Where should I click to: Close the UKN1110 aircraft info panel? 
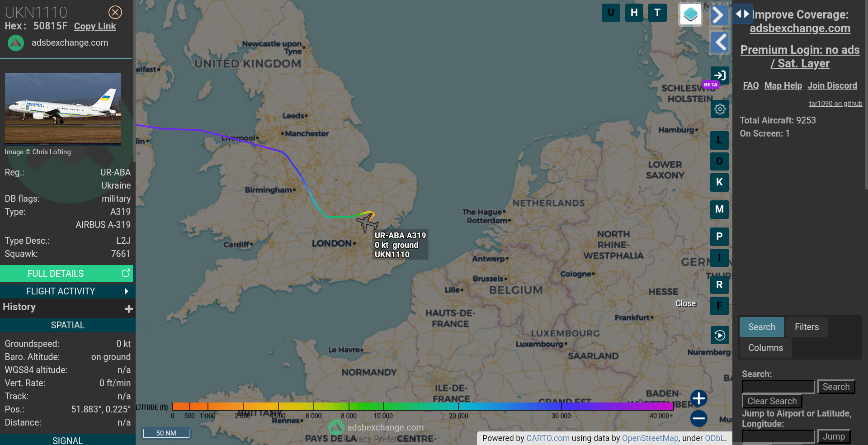click(x=115, y=12)
